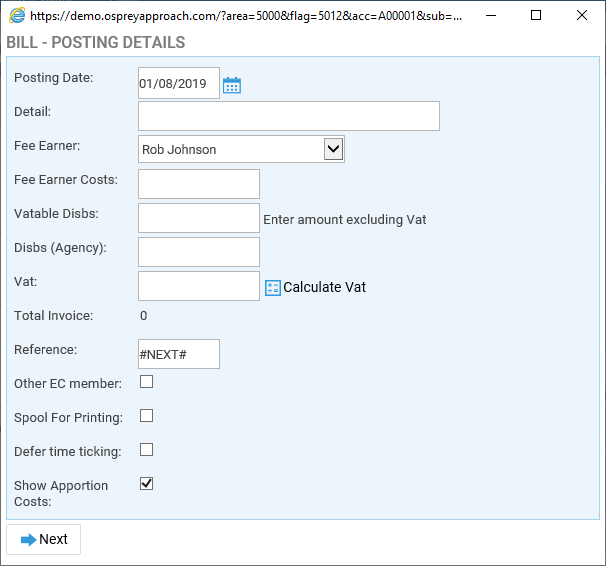Select the Rob Johnson fee earner combo box

click(x=241, y=149)
